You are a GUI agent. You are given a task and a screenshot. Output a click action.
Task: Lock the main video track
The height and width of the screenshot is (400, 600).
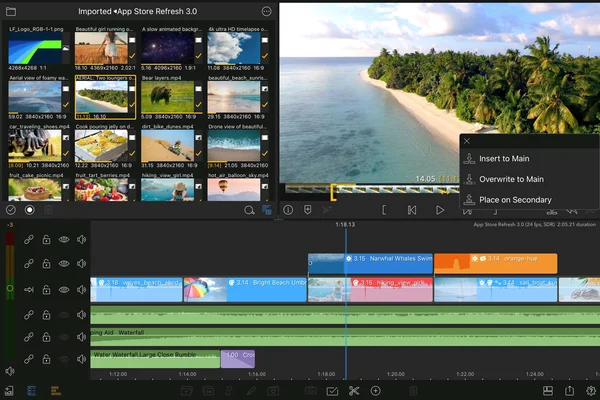[x=46, y=290]
